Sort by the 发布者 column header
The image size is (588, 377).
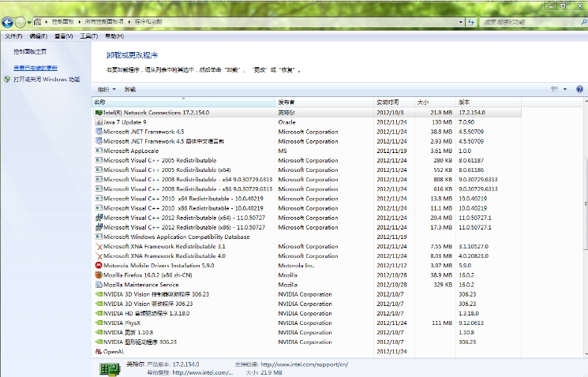click(x=324, y=102)
